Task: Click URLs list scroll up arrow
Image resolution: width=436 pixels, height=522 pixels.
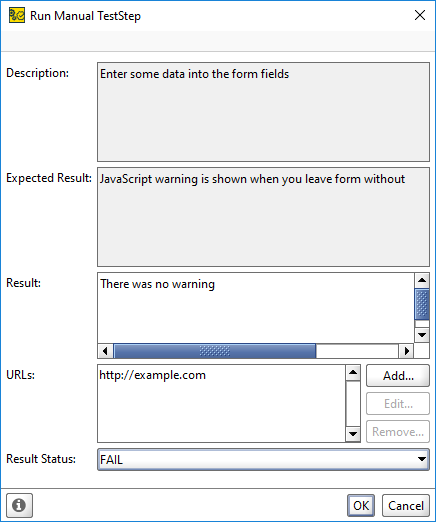Action: click(353, 373)
